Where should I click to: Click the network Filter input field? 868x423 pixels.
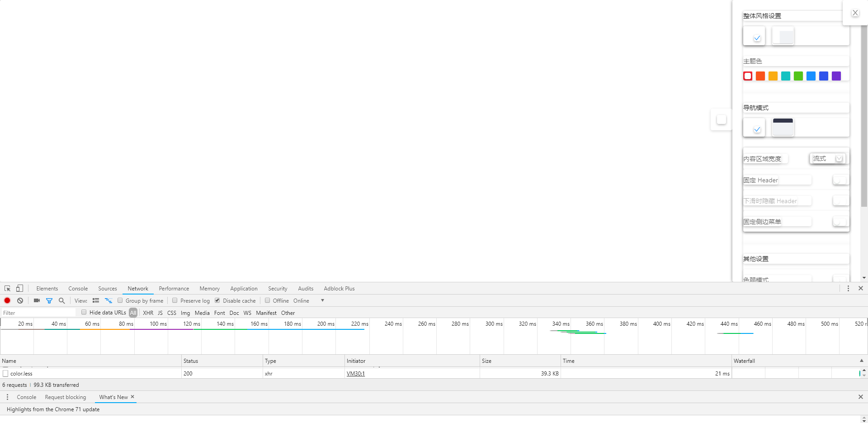[38, 313]
